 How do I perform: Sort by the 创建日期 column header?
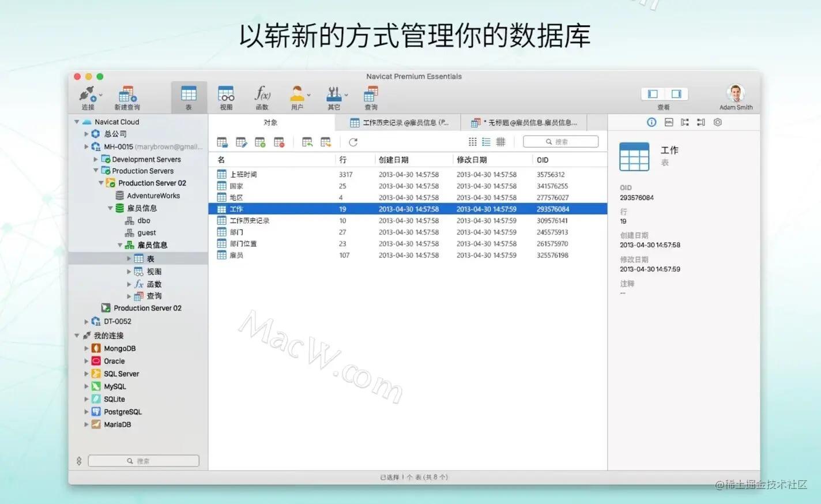413,160
